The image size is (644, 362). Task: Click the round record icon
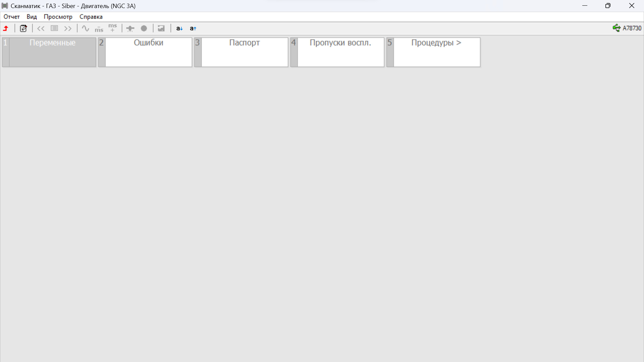tap(144, 28)
